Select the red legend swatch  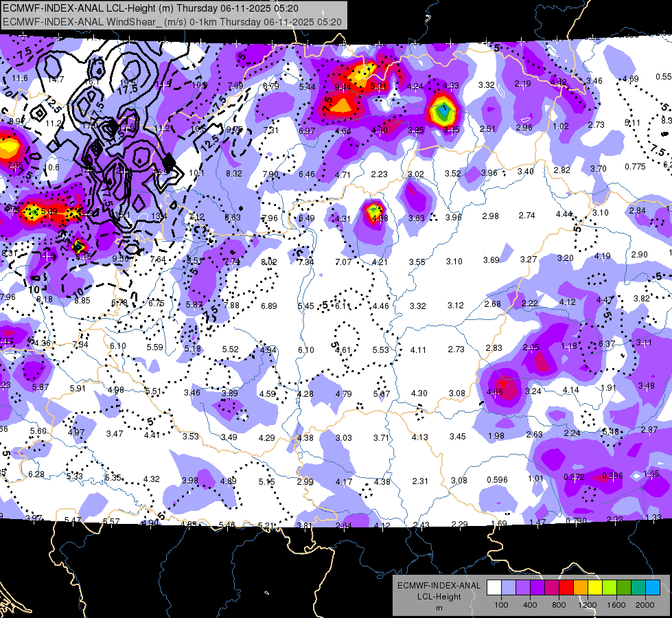[566, 588]
